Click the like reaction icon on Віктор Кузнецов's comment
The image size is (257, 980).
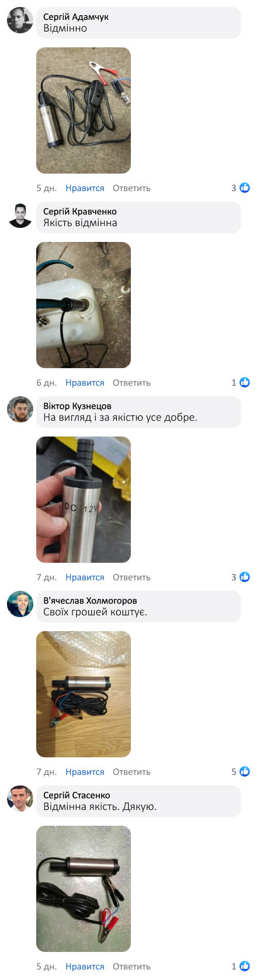coord(245,577)
